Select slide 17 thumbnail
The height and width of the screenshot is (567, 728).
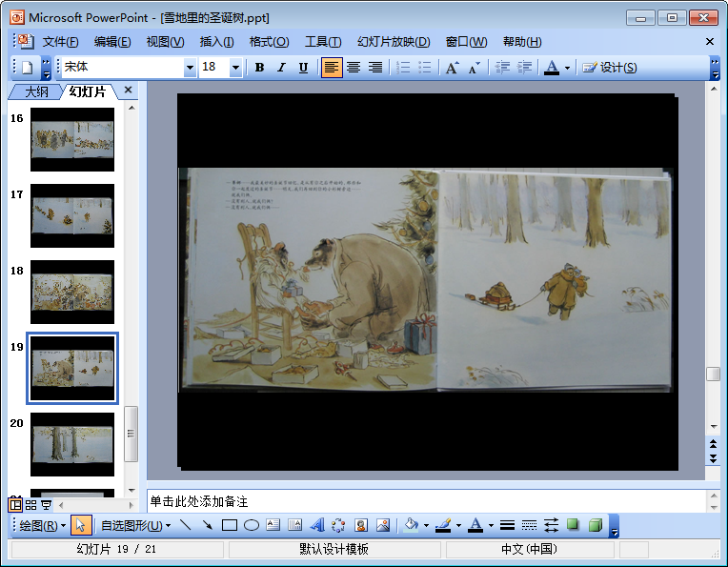pyautogui.click(x=72, y=215)
